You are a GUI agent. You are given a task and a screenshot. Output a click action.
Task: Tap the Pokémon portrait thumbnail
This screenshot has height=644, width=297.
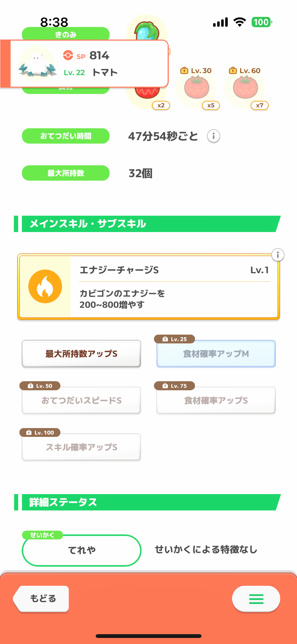37,63
